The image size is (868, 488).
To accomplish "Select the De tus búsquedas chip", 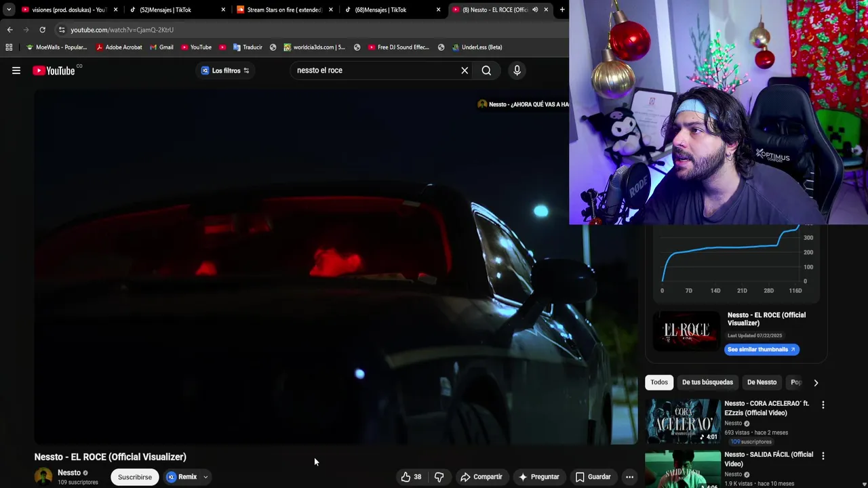I will click(707, 382).
